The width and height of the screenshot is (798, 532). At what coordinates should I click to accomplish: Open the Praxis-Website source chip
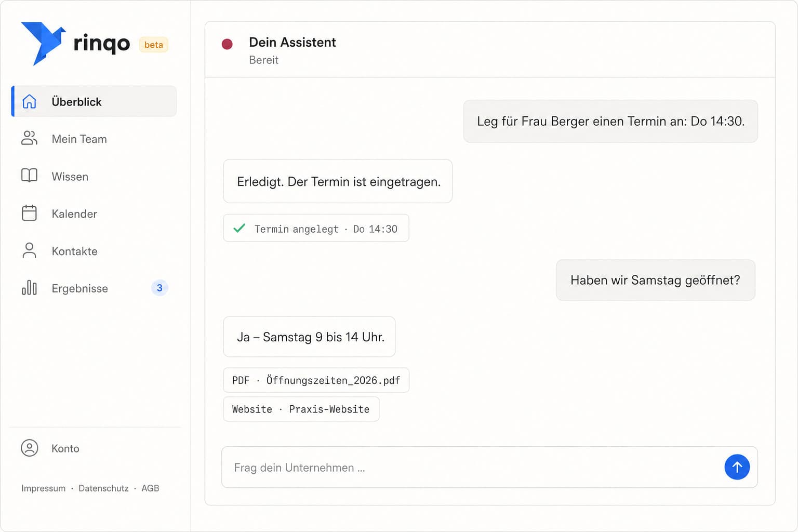click(301, 409)
